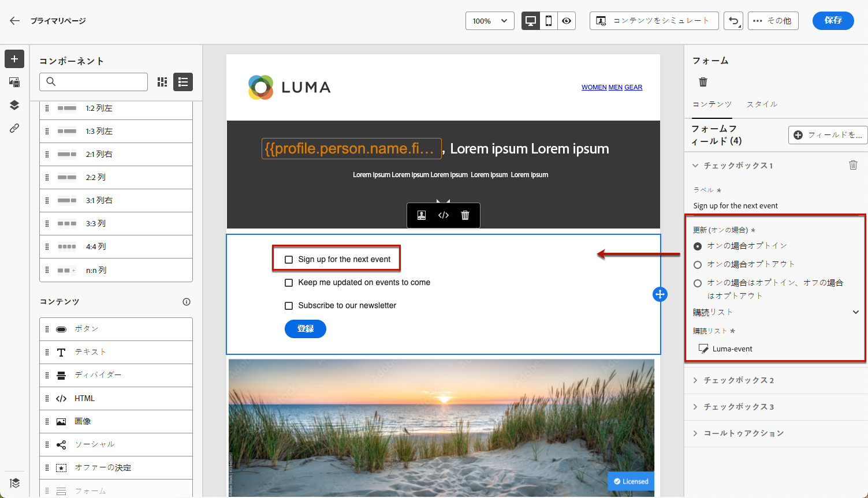
Task: Click the 保存 save button
Action: [833, 21]
